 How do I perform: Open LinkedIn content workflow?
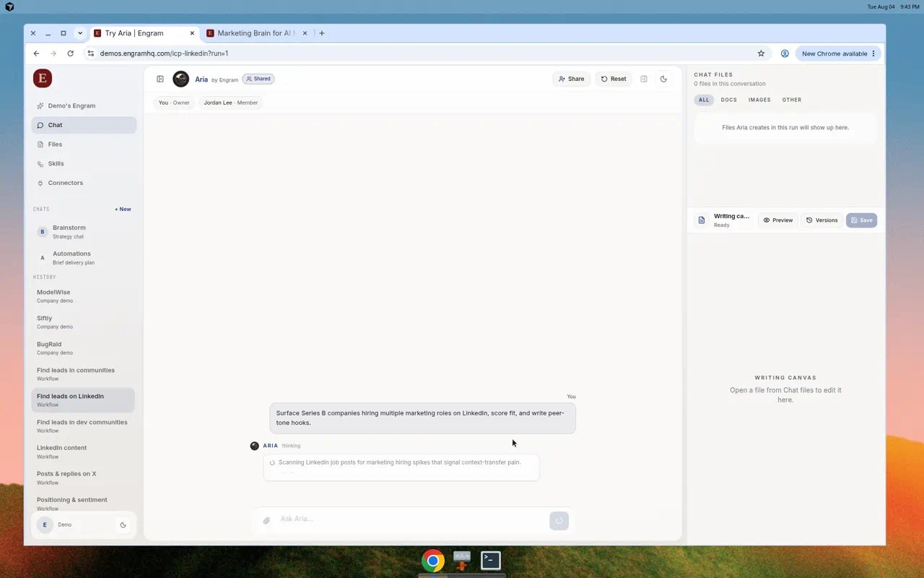coord(84,452)
